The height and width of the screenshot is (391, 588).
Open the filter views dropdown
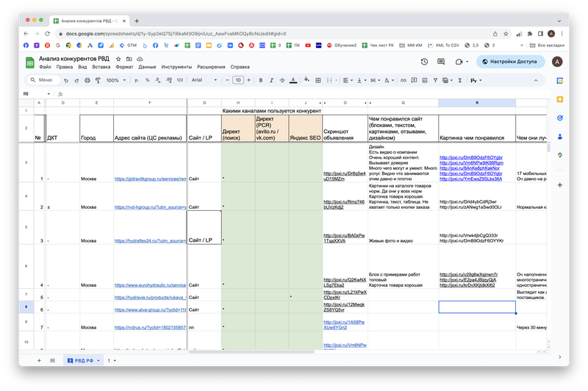(448, 80)
